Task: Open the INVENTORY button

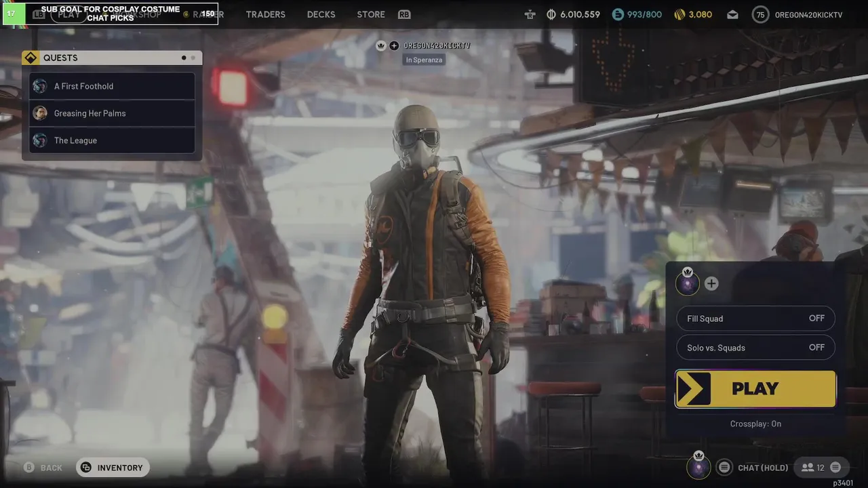Action: 113,468
